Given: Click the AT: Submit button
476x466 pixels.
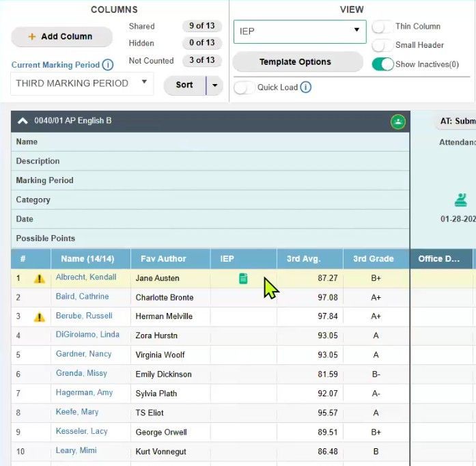Looking at the screenshot, I should pyautogui.click(x=456, y=121).
